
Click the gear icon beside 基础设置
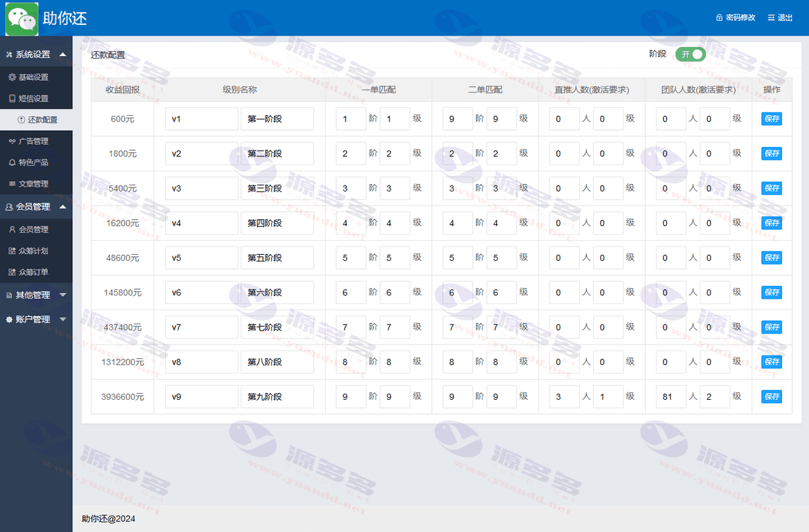12,77
